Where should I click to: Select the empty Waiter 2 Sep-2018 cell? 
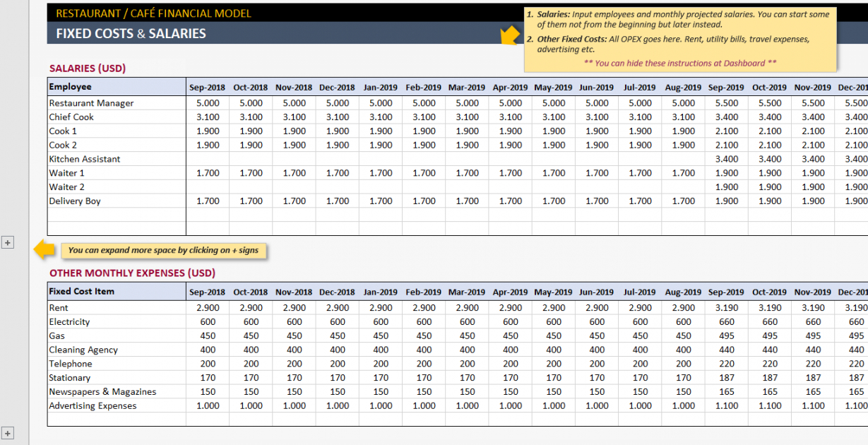click(208, 187)
